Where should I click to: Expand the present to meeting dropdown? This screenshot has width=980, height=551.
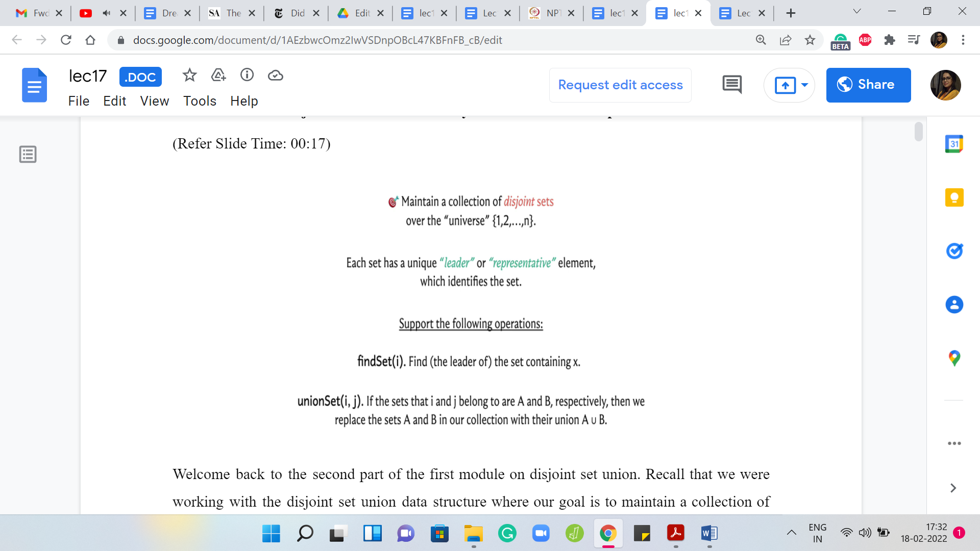(x=804, y=85)
